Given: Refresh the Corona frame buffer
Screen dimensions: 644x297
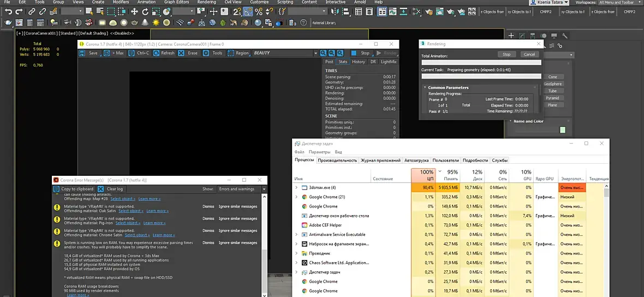Looking at the screenshot, I should coord(156,53).
